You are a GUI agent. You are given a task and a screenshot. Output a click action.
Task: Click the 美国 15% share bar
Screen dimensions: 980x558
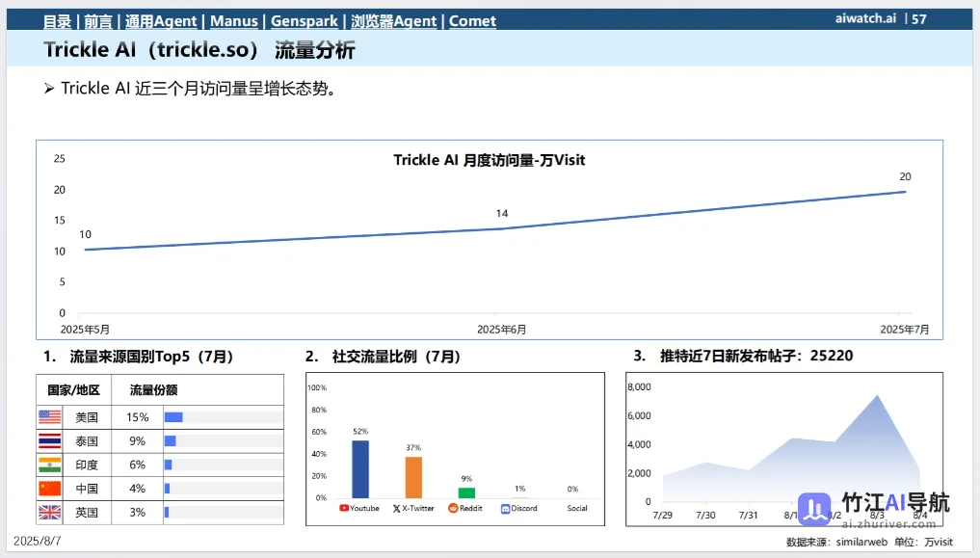point(173,417)
